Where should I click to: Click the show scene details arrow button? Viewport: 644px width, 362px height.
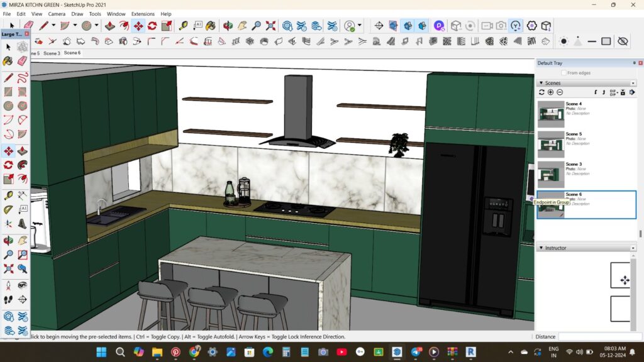point(632,92)
